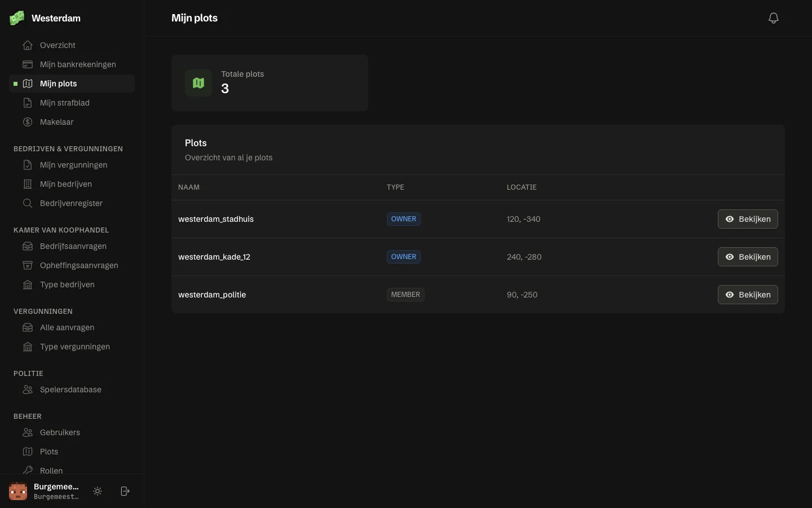812x508 pixels.
Task: Click Bekijken for westerdam_kade_12
Action: point(748,257)
